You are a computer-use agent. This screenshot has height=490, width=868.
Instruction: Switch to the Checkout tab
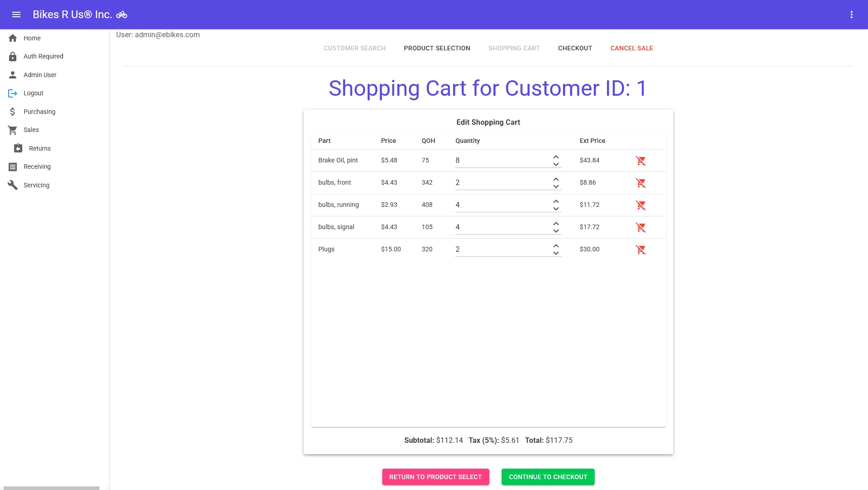pos(575,48)
